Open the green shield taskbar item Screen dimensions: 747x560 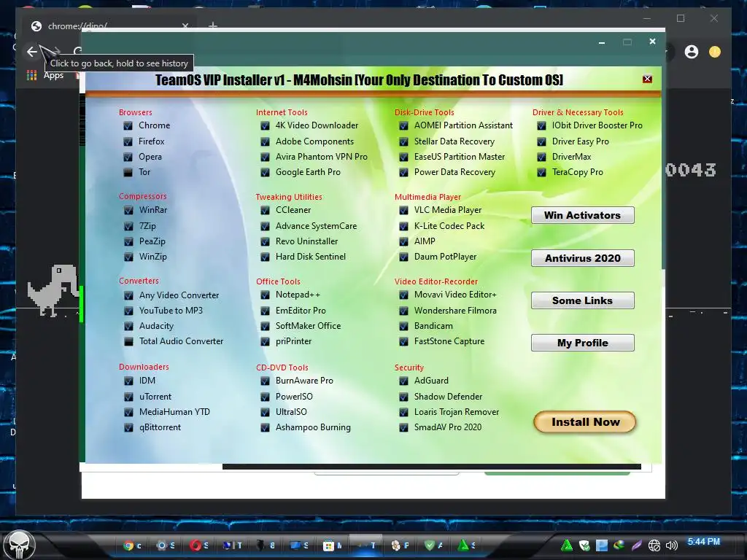pos(433,545)
